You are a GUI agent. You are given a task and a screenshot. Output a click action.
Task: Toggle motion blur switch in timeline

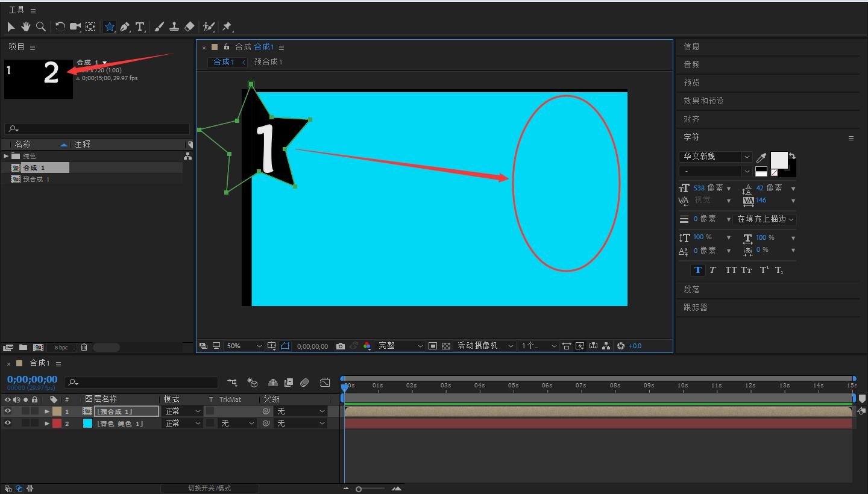pyautogui.click(x=304, y=383)
